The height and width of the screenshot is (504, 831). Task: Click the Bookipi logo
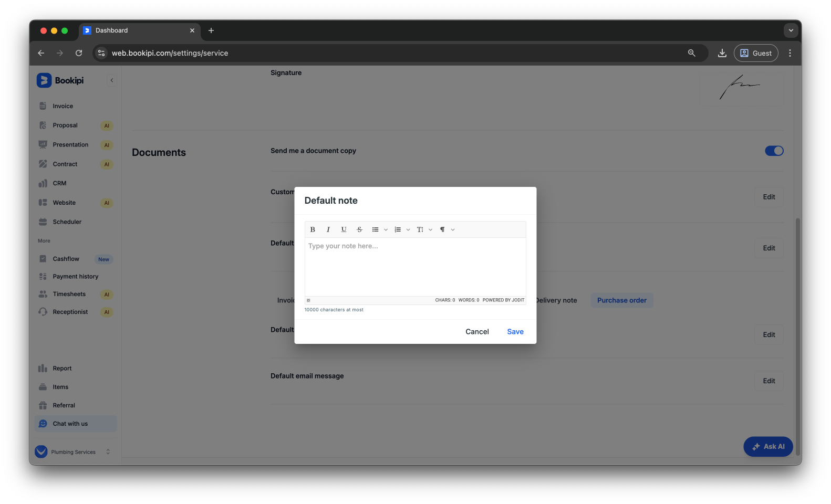tap(60, 80)
